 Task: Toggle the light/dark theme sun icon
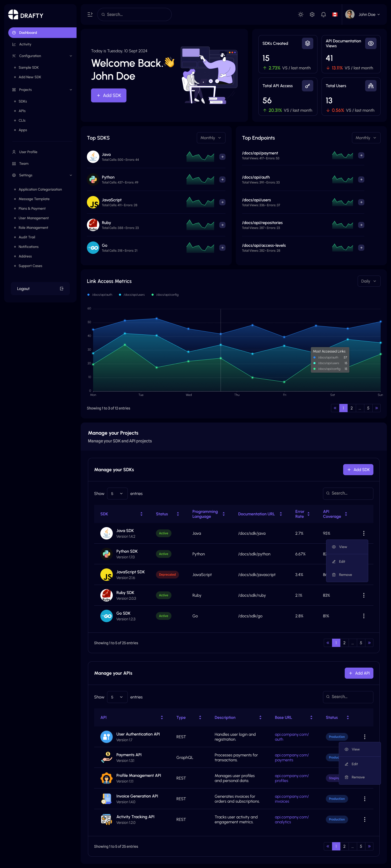(300, 14)
